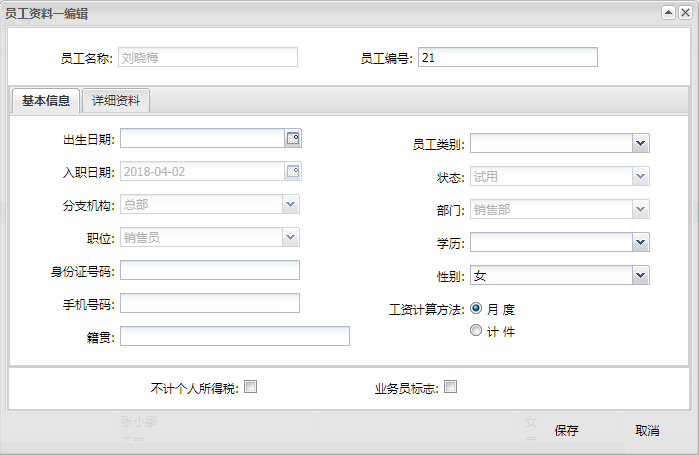Open the 出生日期 calendar picker icon
This screenshot has height=455, width=699.
[x=293, y=139]
